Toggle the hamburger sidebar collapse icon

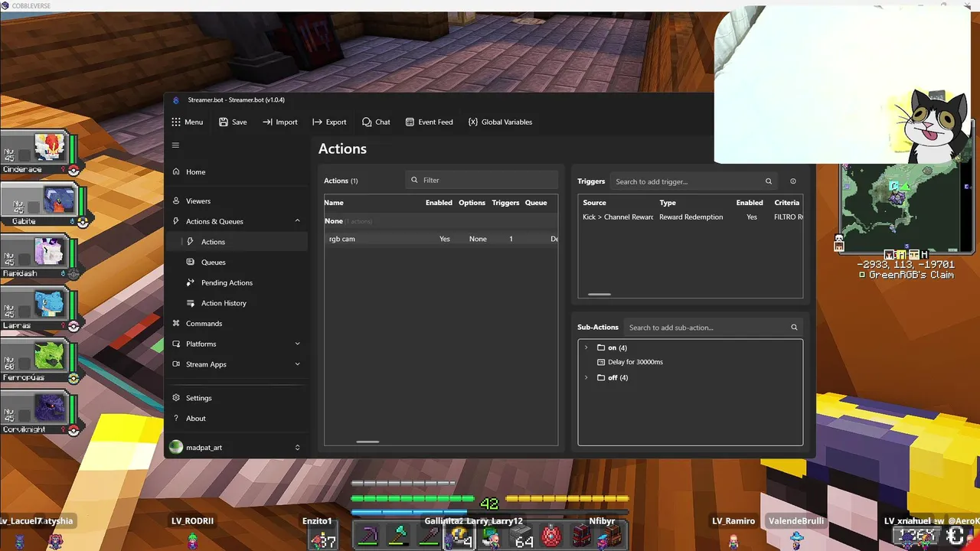click(x=175, y=145)
